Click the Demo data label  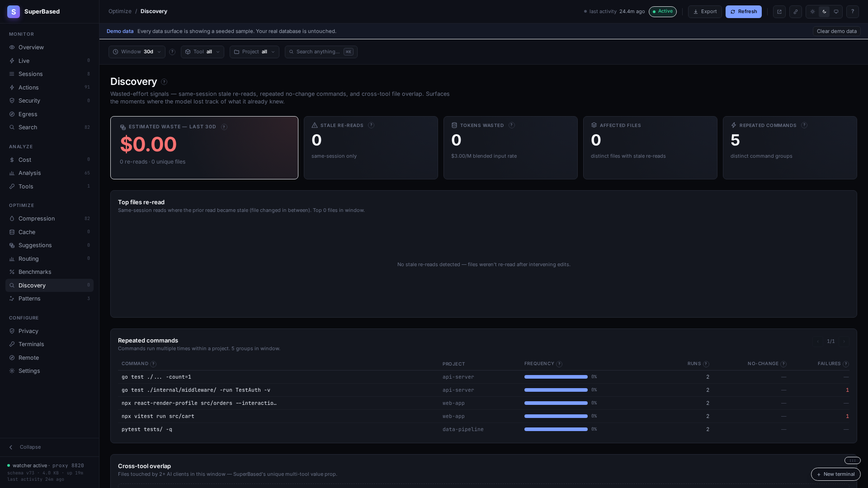(x=120, y=31)
